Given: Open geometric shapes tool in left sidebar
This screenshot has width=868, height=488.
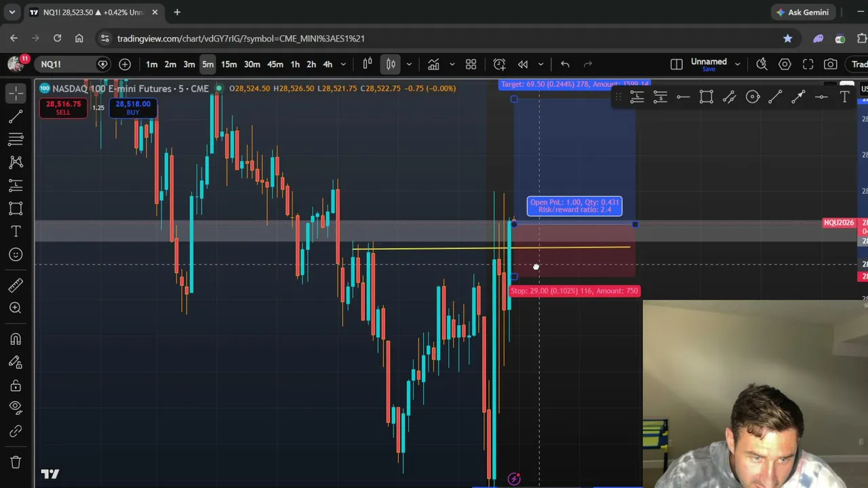Looking at the screenshot, I should point(16,208).
